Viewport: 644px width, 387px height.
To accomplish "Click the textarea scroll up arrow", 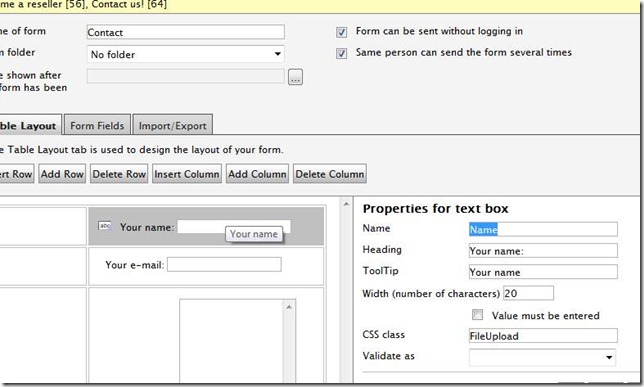I will [x=289, y=307].
